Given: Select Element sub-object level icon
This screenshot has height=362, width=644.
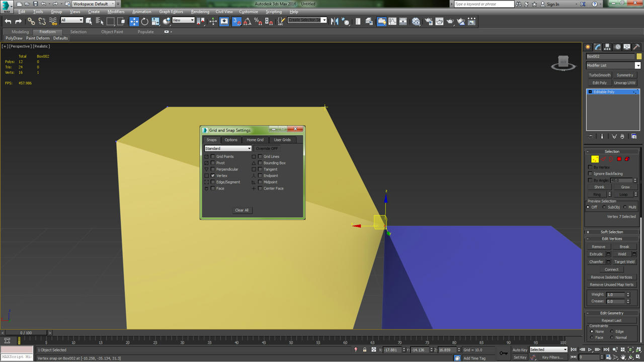Looking at the screenshot, I should [x=627, y=159].
